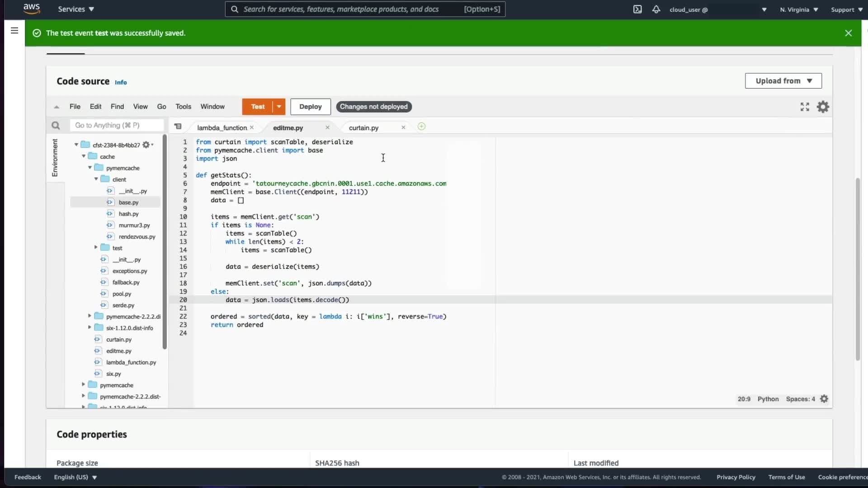Open the Upload from dropdown
This screenshot has height=488, width=868.
coord(783,81)
